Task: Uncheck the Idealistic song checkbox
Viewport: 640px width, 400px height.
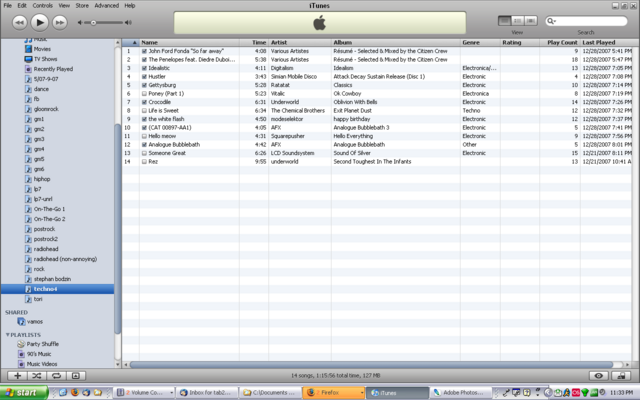Action: 144,68
